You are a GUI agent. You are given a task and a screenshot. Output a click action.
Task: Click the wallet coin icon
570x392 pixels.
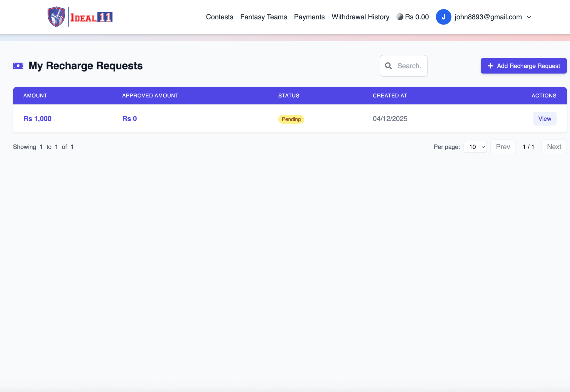click(400, 17)
